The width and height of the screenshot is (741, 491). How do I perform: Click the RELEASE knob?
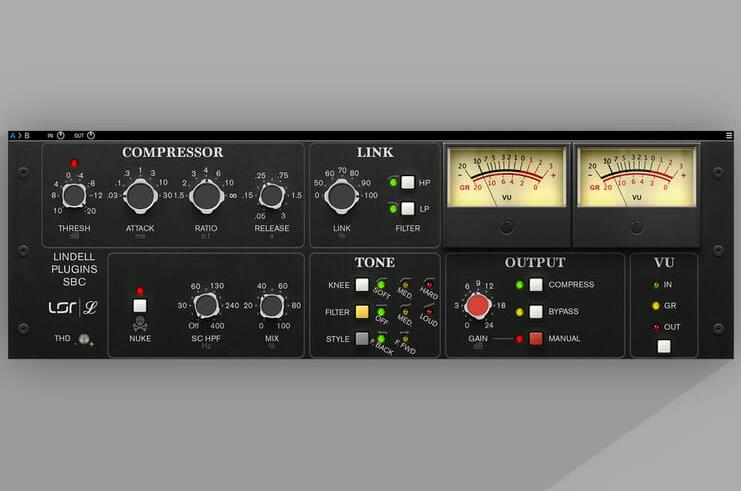272,196
